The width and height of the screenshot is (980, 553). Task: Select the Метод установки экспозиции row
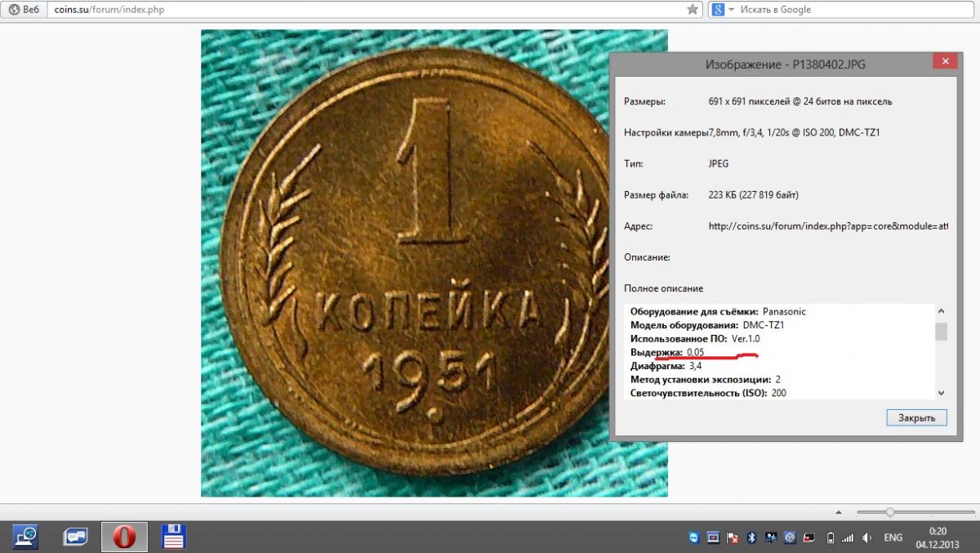tap(706, 380)
